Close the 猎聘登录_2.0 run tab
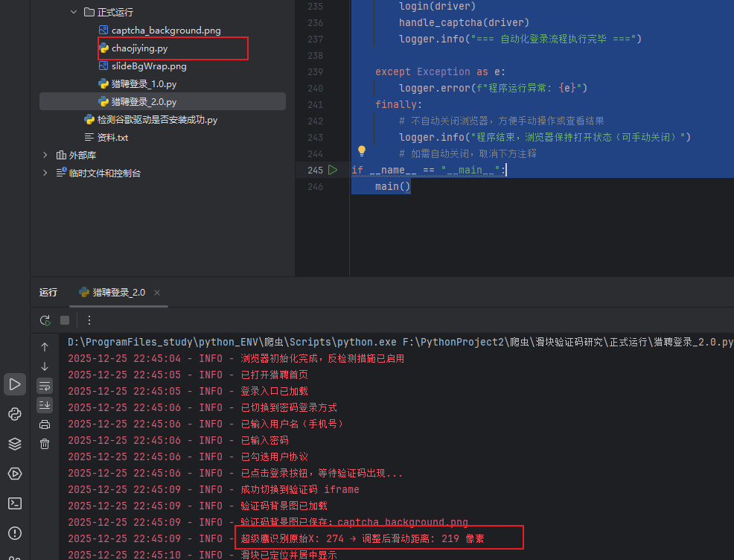The image size is (734, 560). 157,293
